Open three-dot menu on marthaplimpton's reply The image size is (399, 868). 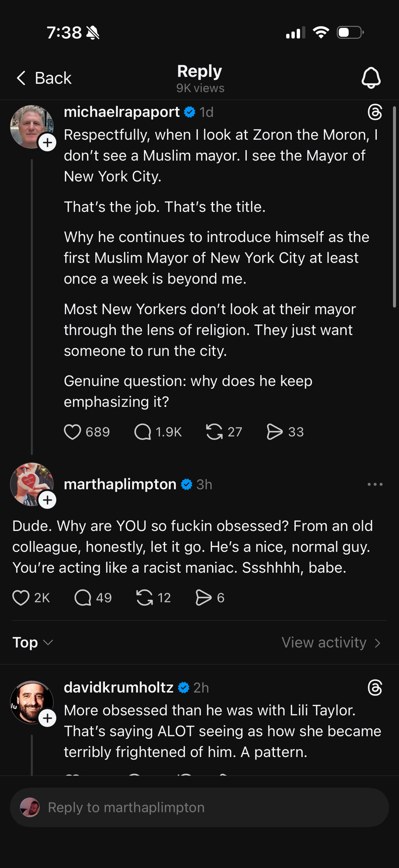click(x=375, y=484)
